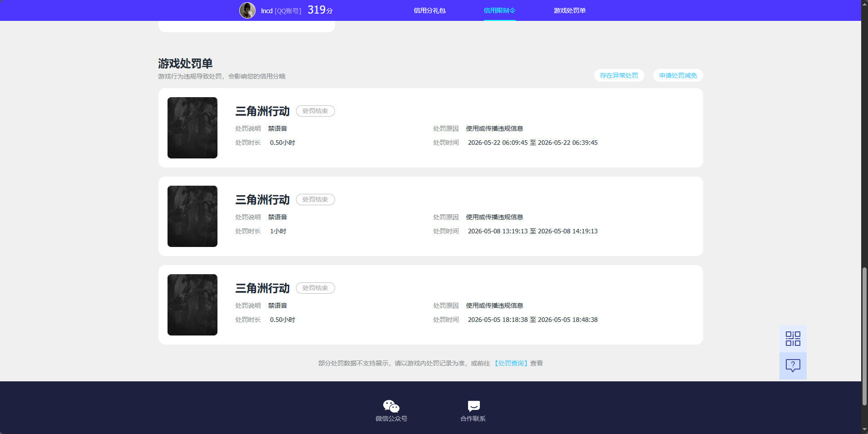The width and height of the screenshot is (868, 434).
Task: Click the time range 2026-05-05 18:18:38
Action: (533, 320)
